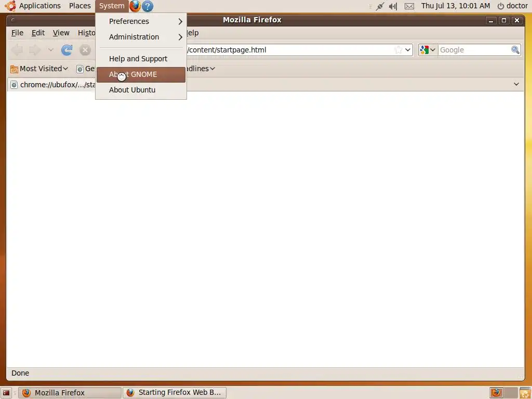Switch to Mozilla Firefox taskbar button
532x399 pixels.
tap(70, 393)
